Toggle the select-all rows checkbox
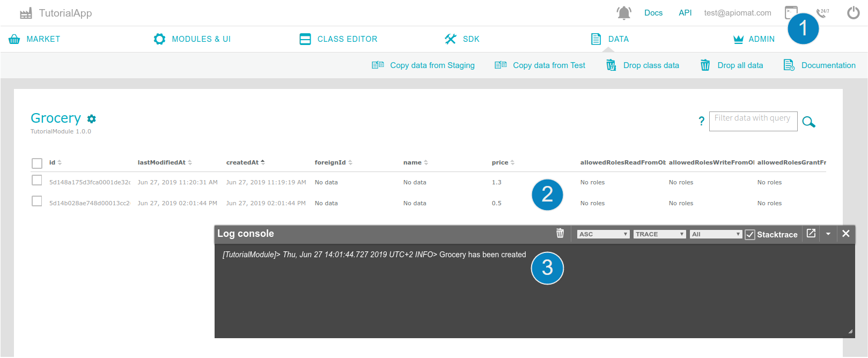The image size is (868, 358). [37, 163]
